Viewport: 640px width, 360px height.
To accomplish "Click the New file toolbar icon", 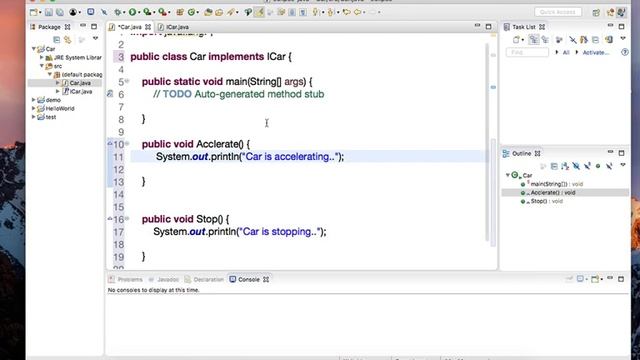I will tap(33, 12).
